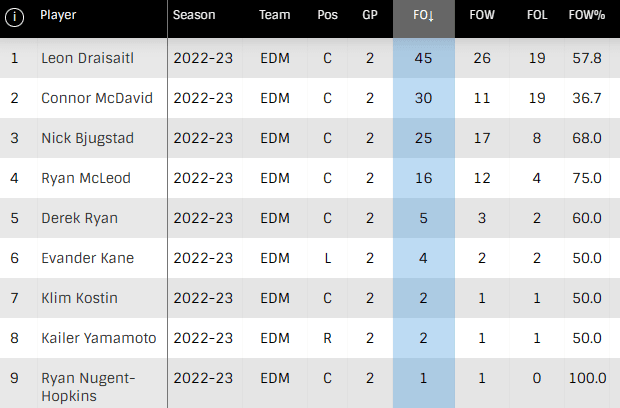
Task: Sort by Pos column header
Action: [x=327, y=16]
